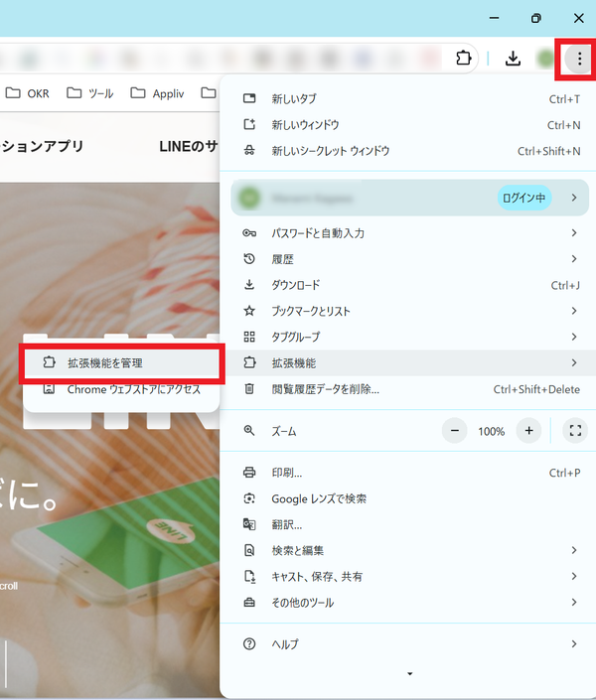Minimize the Chrome window

(x=494, y=18)
